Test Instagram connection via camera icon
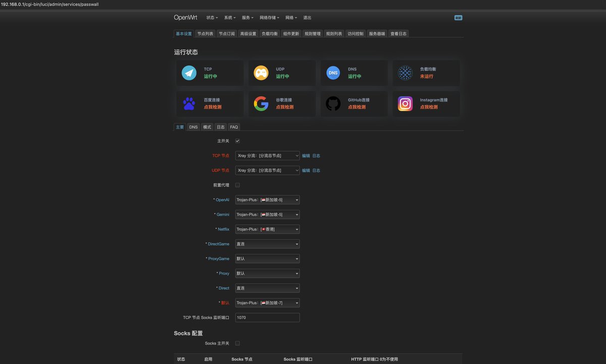 point(405,103)
